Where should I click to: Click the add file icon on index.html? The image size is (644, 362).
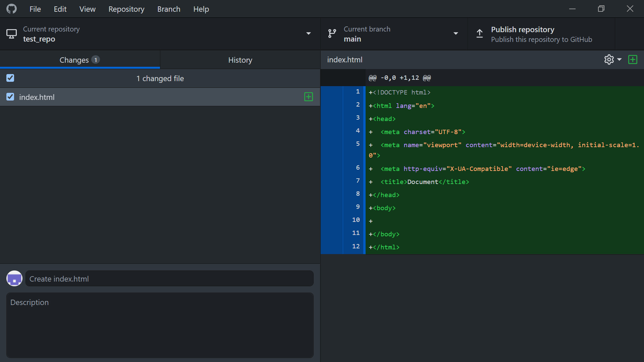308,97
